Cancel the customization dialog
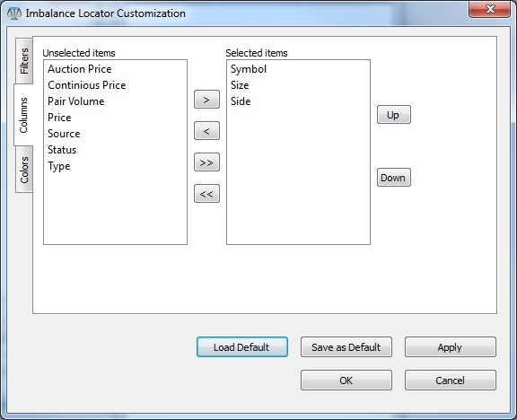The width and height of the screenshot is (517, 420). pos(450,381)
